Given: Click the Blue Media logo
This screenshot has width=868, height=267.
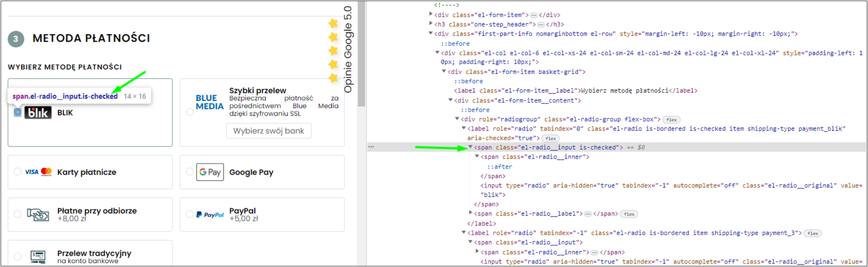Looking at the screenshot, I should click(210, 102).
